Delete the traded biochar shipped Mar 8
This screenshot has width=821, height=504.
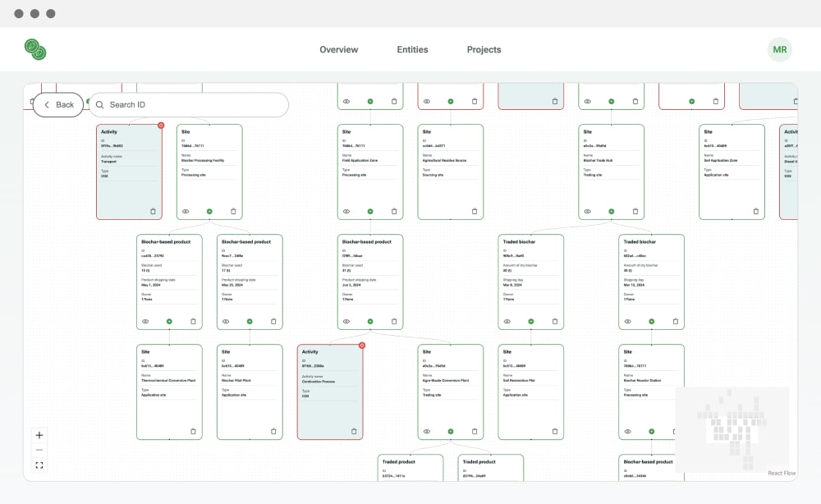(555, 321)
